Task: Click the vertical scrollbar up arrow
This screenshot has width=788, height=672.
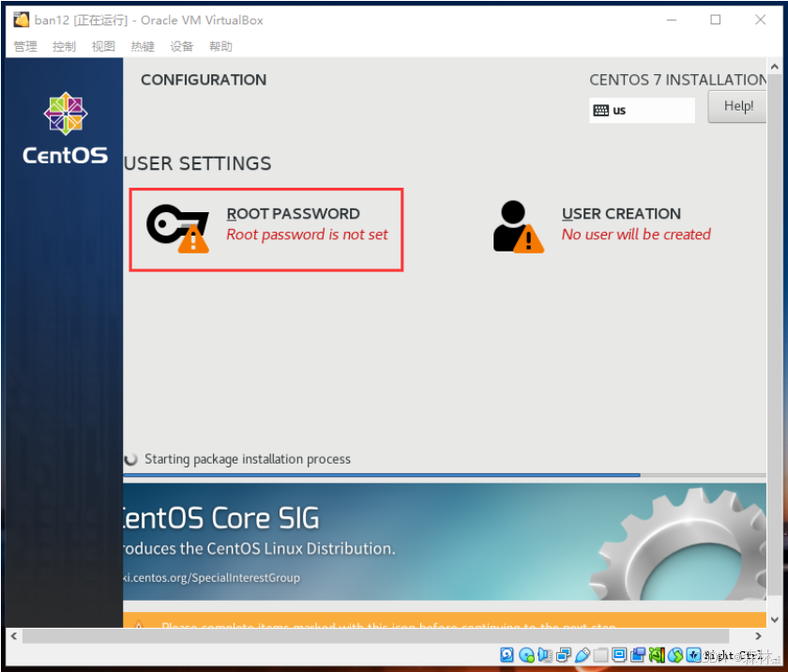Action: pyautogui.click(x=775, y=67)
